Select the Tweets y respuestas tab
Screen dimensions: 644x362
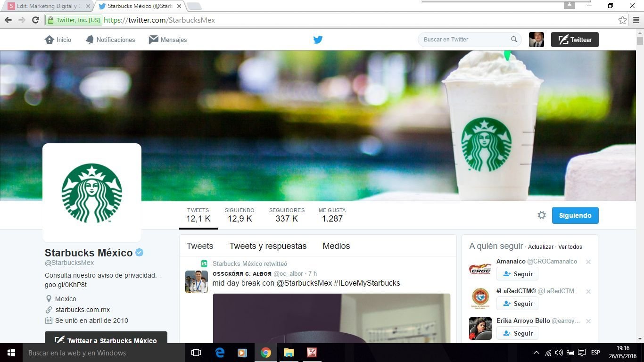click(x=268, y=246)
